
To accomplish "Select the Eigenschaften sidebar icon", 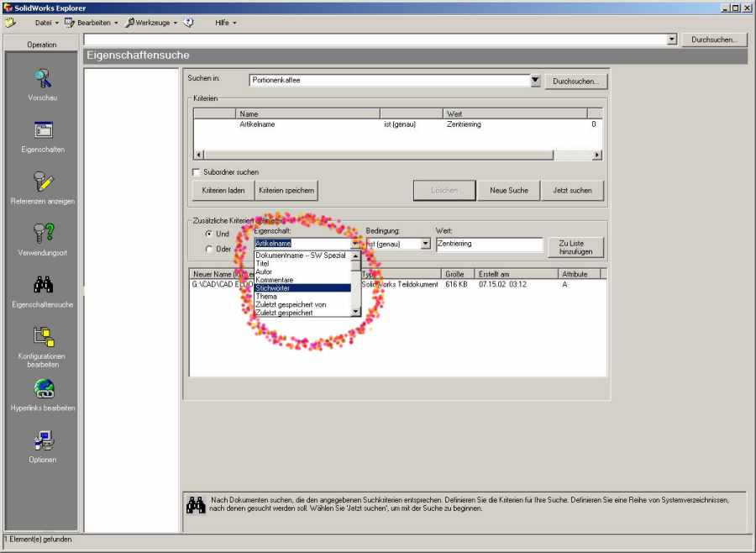I will click(43, 130).
